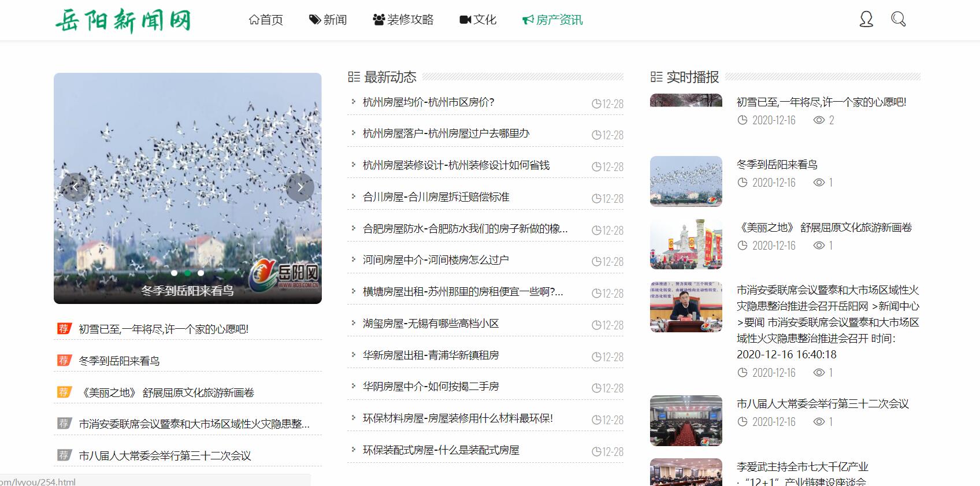Select the second carousel indicator dot

[187, 273]
